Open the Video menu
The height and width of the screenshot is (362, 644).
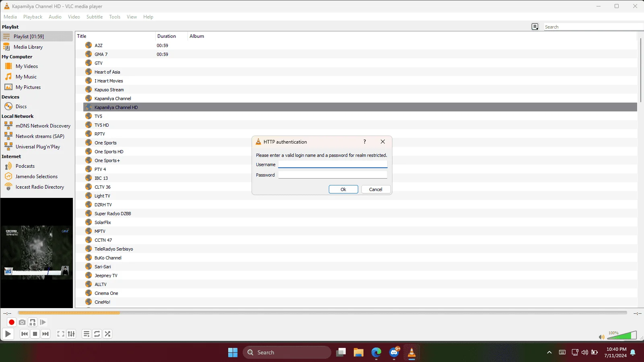(x=74, y=17)
